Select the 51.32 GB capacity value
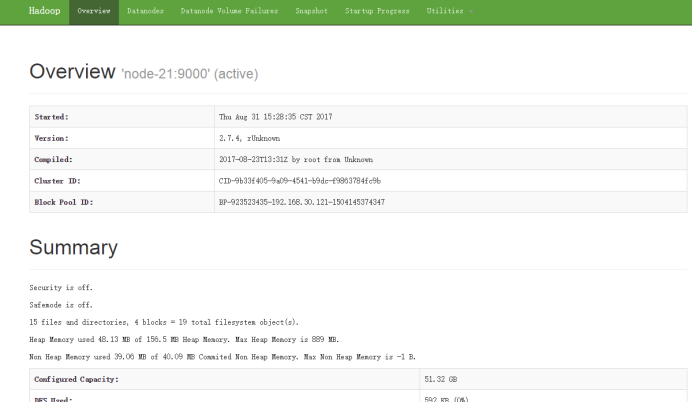 441,379
